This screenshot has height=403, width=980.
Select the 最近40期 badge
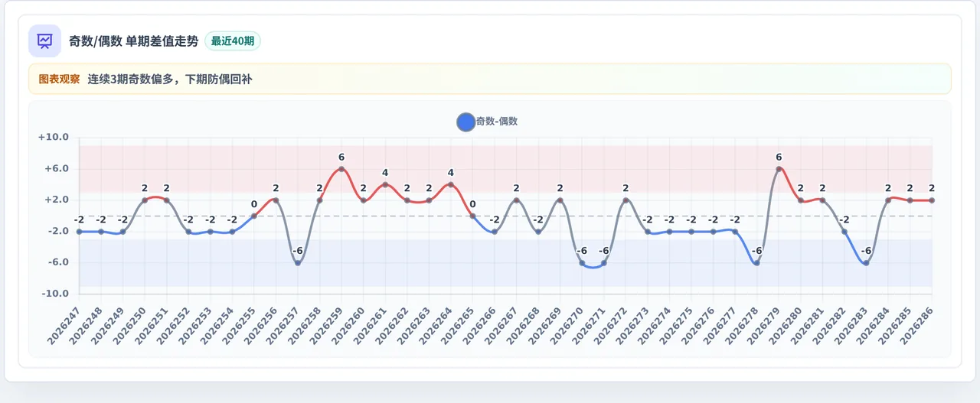(x=233, y=41)
